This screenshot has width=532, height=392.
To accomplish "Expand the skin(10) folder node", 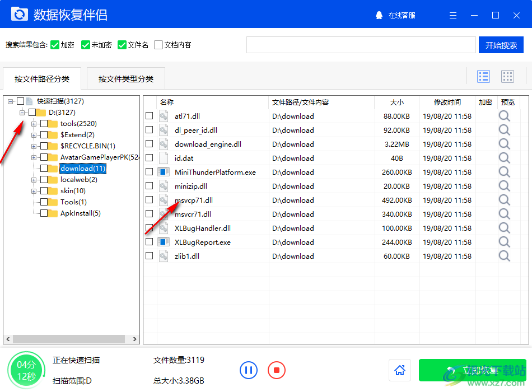I will [x=34, y=191].
